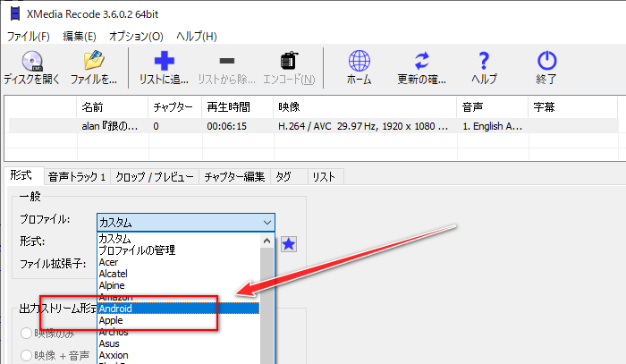Choose Android from the profile list
626x364 pixels.
pos(179,309)
